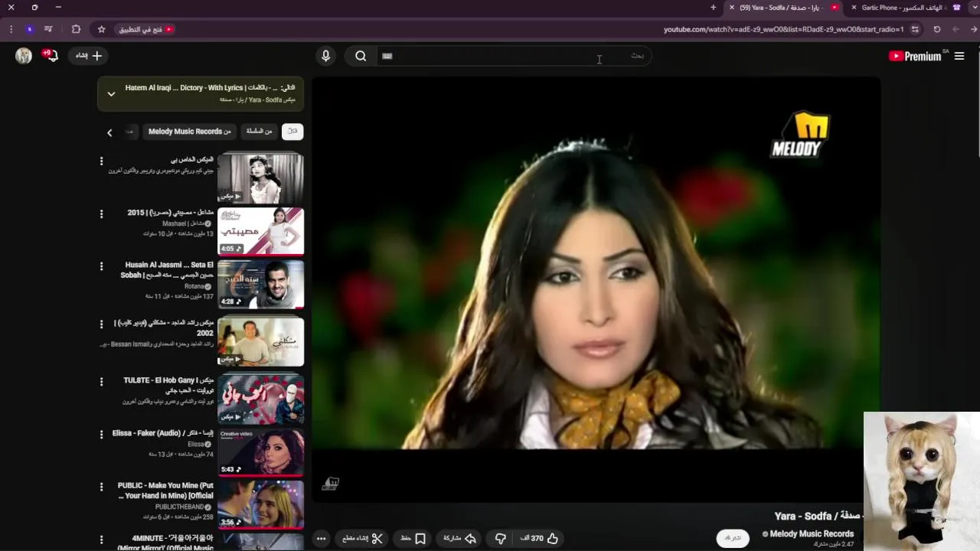Open the browser extensions puzzle icon

(x=76, y=29)
